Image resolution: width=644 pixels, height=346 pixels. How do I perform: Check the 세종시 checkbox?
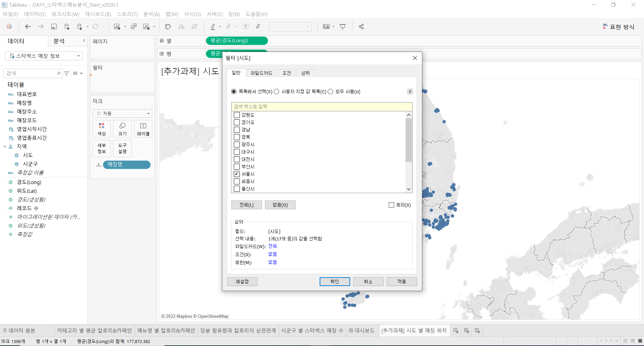237,181
